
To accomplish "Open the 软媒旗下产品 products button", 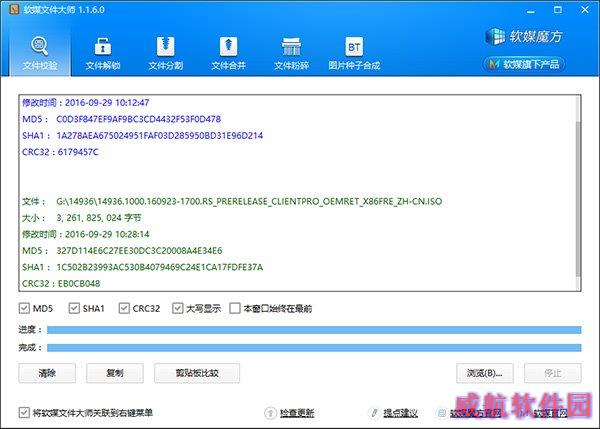I will point(523,64).
